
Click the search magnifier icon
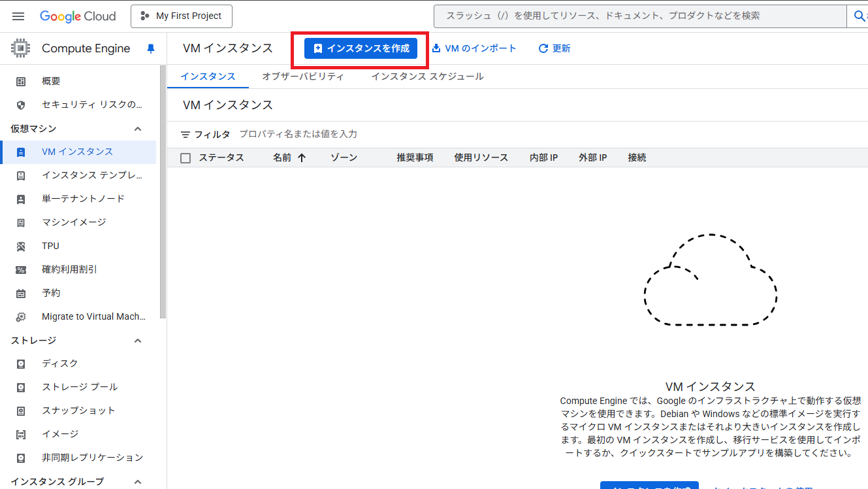pos(860,16)
